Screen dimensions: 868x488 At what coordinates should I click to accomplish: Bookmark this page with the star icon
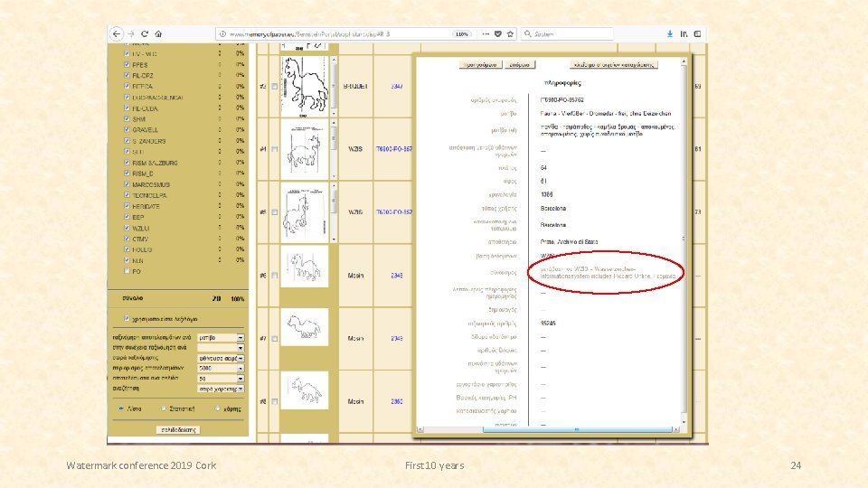510,33
